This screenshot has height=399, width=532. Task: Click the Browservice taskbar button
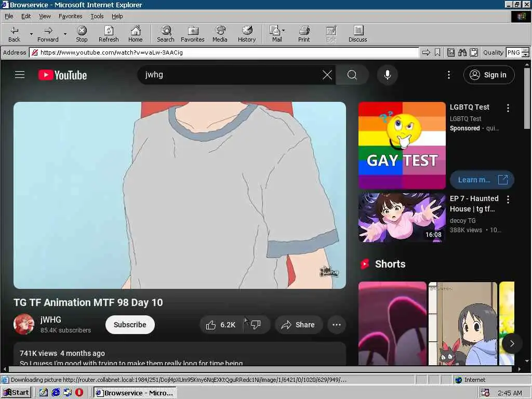pyautogui.click(x=135, y=393)
